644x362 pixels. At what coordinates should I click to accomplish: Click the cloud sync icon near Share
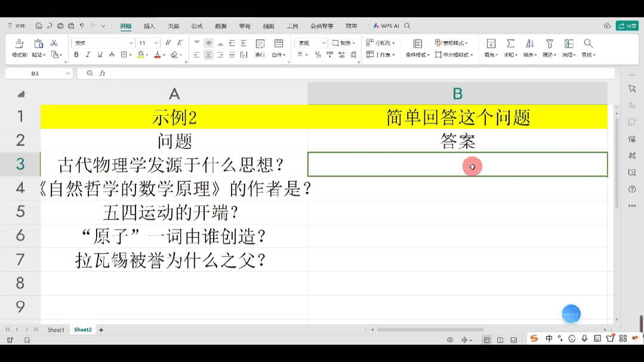(607, 26)
